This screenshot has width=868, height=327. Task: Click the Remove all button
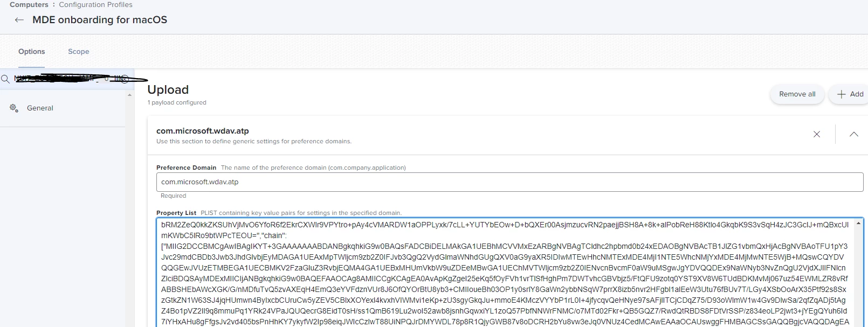tap(797, 94)
